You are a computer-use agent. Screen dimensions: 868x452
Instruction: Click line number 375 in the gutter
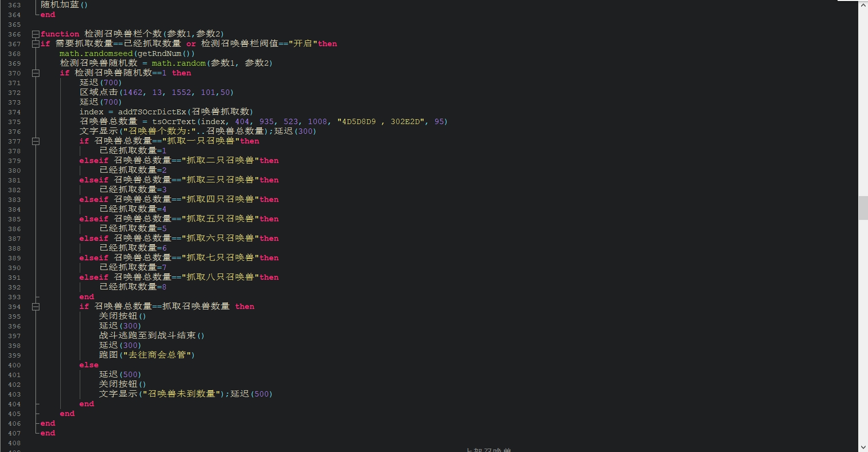15,122
